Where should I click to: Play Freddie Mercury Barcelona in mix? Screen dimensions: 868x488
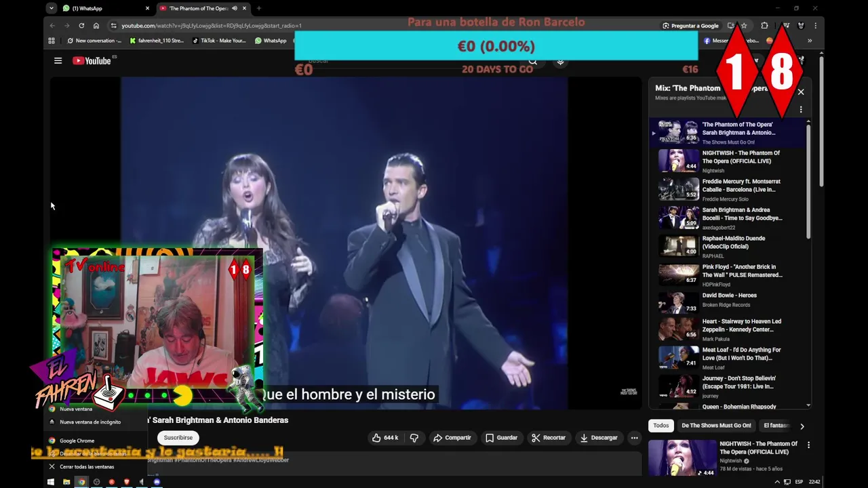click(729, 190)
